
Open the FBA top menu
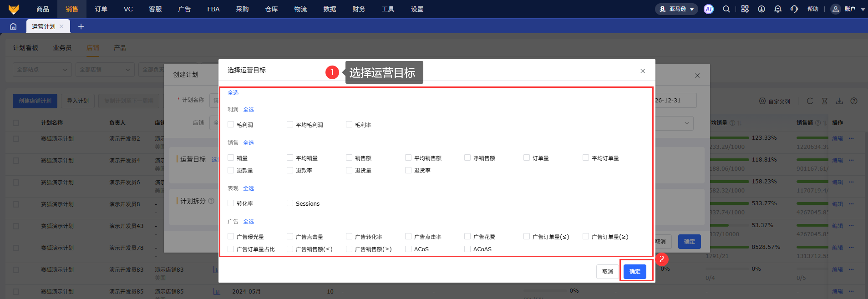213,9
